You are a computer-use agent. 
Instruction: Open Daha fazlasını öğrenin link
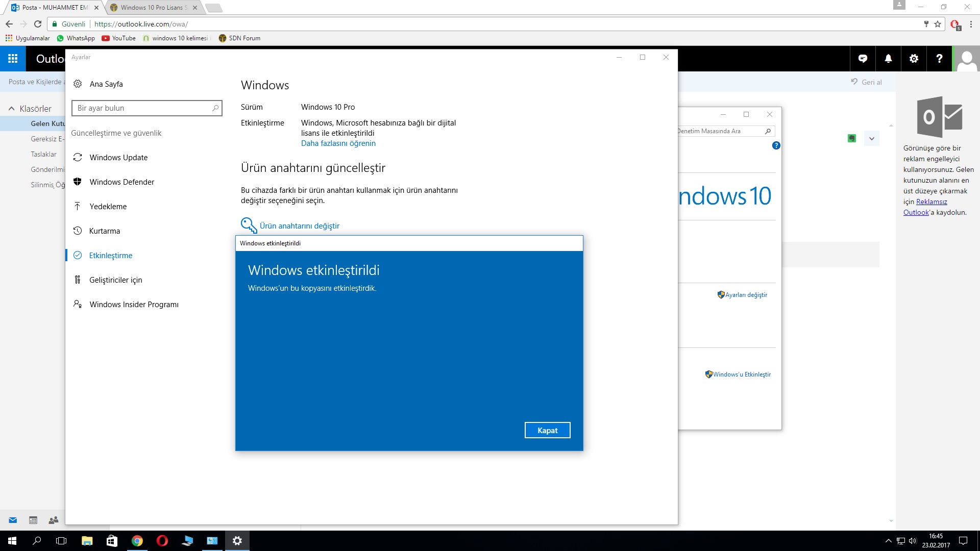pos(338,143)
